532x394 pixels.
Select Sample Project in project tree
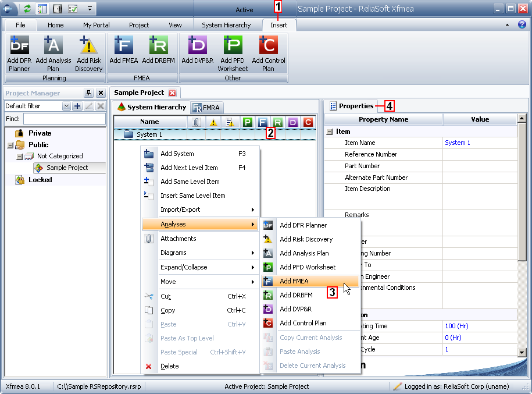[x=67, y=168]
